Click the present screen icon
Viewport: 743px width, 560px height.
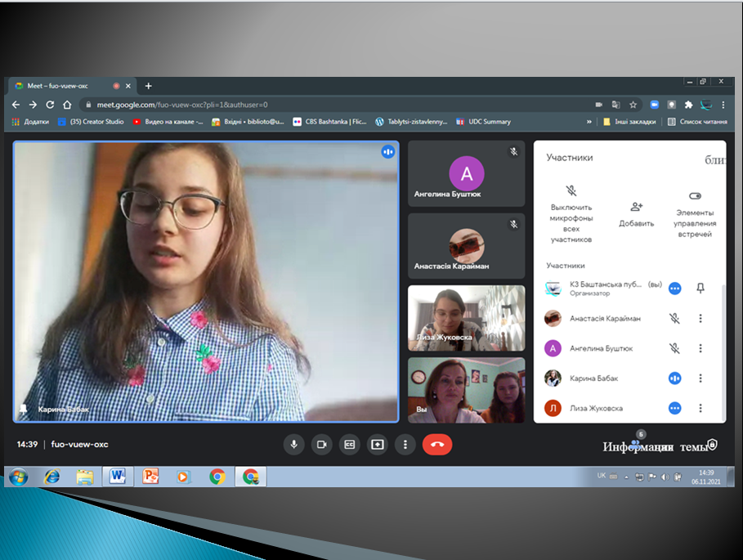(x=378, y=444)
